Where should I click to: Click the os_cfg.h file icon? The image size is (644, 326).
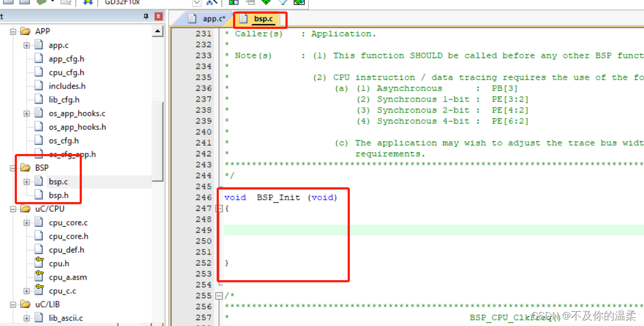pos(39,140)
